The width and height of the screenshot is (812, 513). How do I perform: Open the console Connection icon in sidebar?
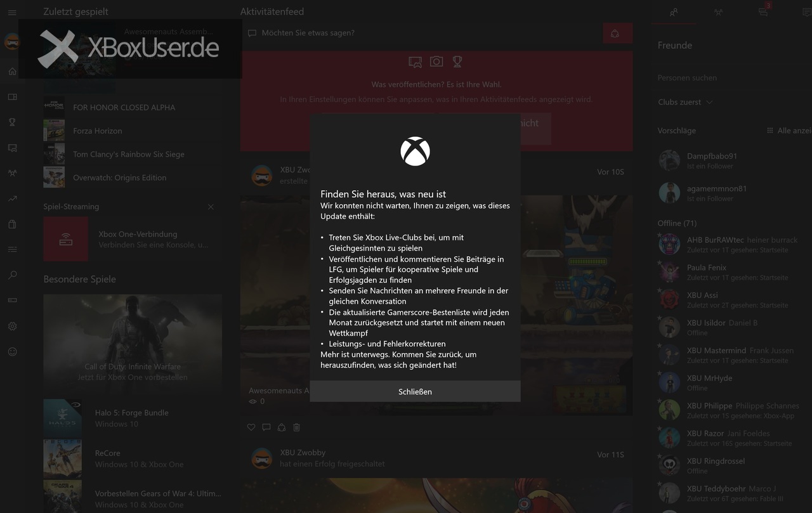click(12, 300)
